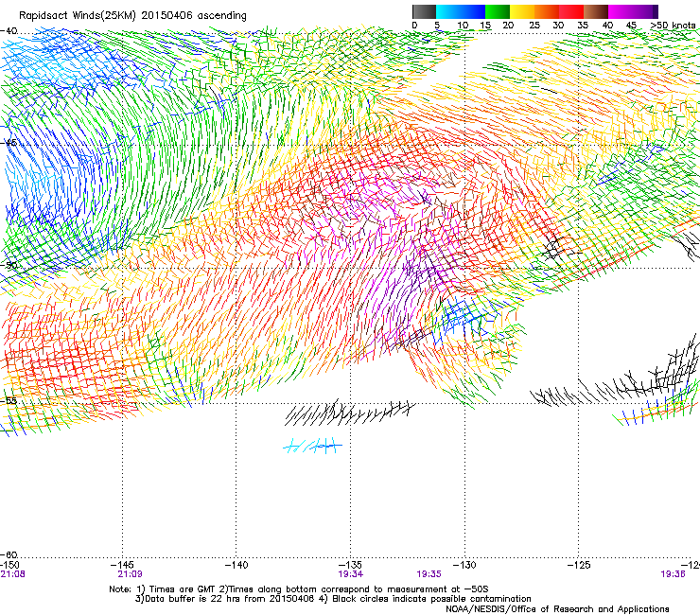The width and height of the screenshot is (700, 615).
Task: Click the '-145' longitude axis label
Action: (x=122, y=565)
